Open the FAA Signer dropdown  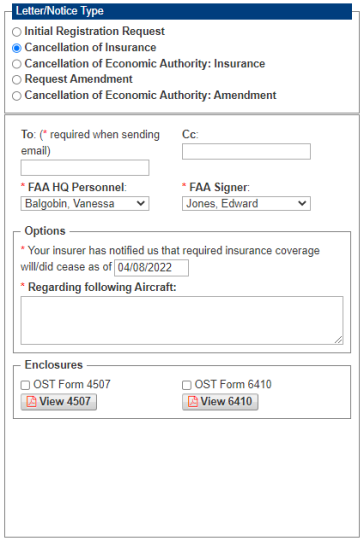(x=246, y=204)
